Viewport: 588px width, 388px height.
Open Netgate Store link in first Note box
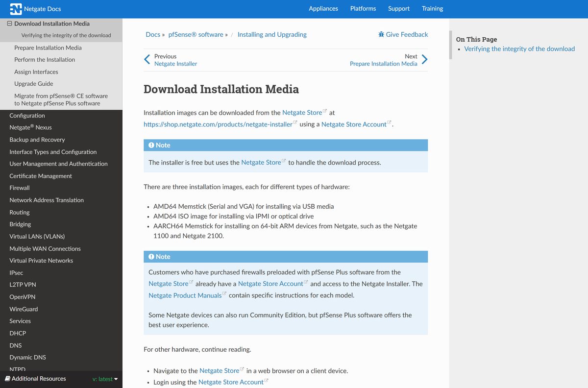click(261, 162)
